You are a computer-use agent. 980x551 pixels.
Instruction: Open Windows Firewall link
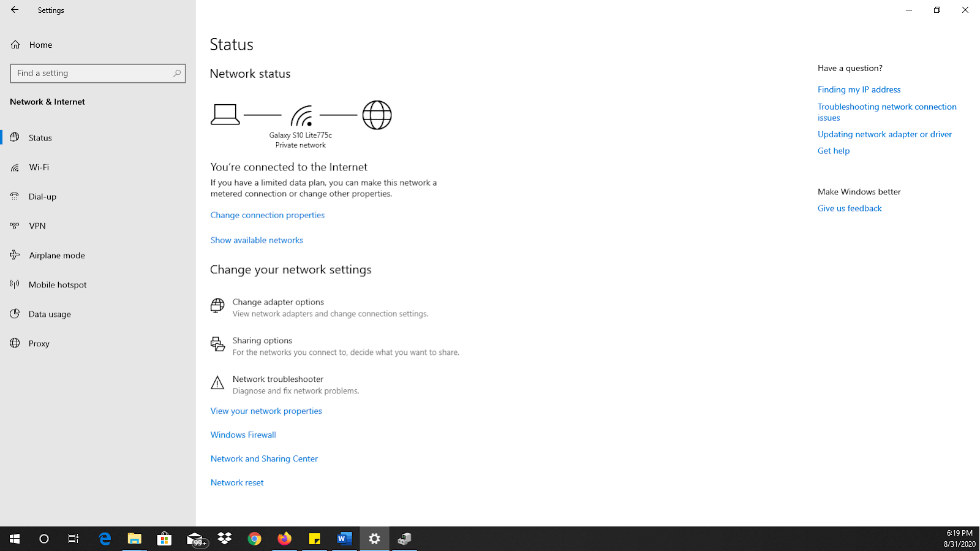pos(243,435)
